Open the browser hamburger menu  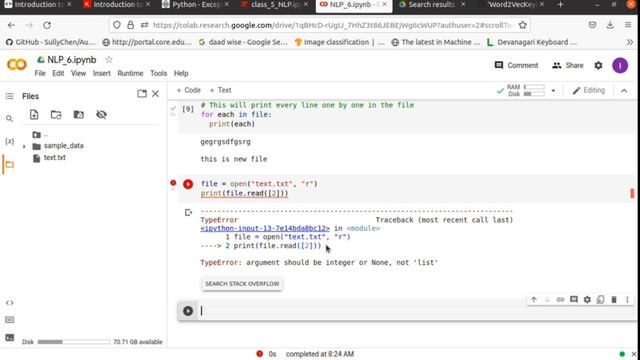click(x=628, y=25)
